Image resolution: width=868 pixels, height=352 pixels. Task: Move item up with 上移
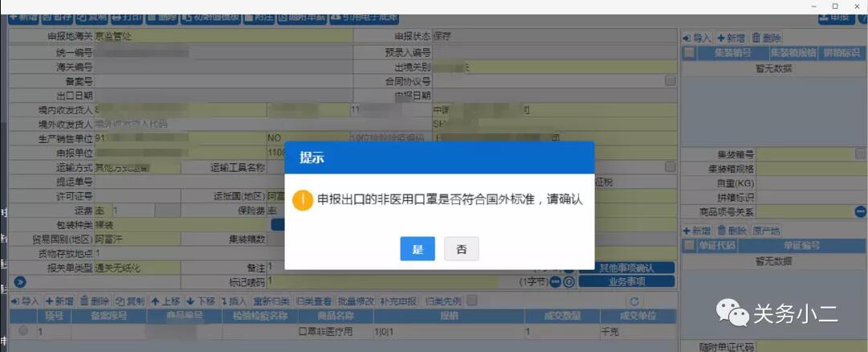[165, 301]
